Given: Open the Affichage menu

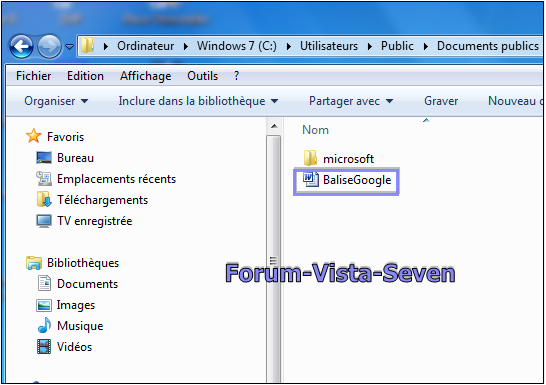Looking at the screenshot, I should pos(146,76).
